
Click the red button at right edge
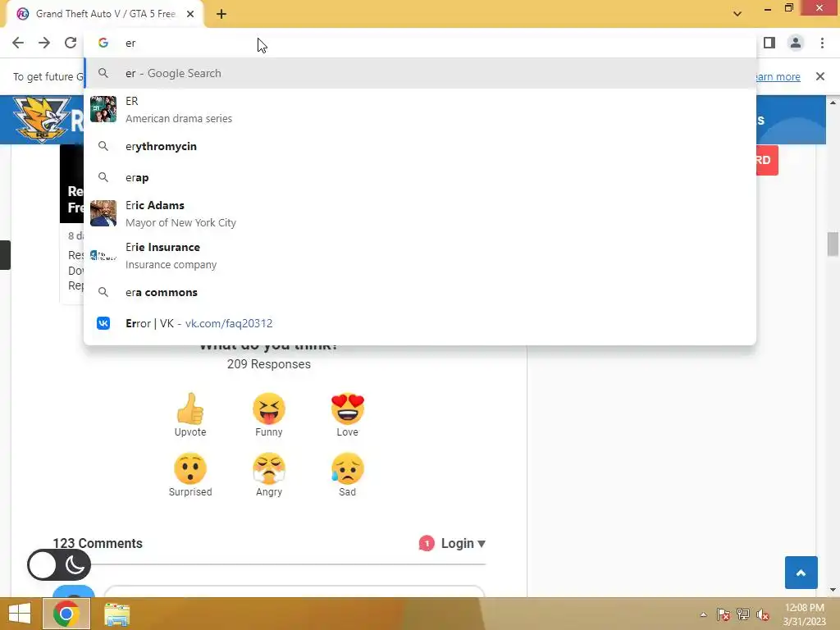click(767, 160)
